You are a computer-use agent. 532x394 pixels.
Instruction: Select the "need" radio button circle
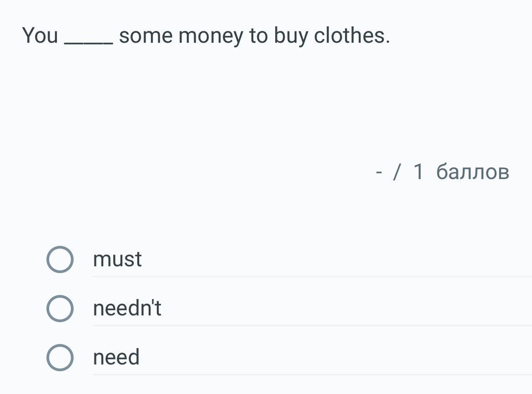click(x=60, y=358)
